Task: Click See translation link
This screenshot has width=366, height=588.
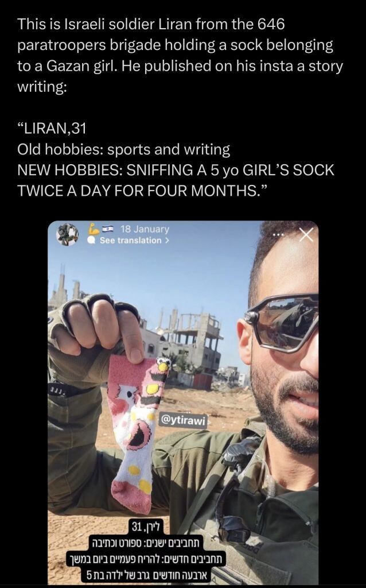Action: click(x=130, y=241)
